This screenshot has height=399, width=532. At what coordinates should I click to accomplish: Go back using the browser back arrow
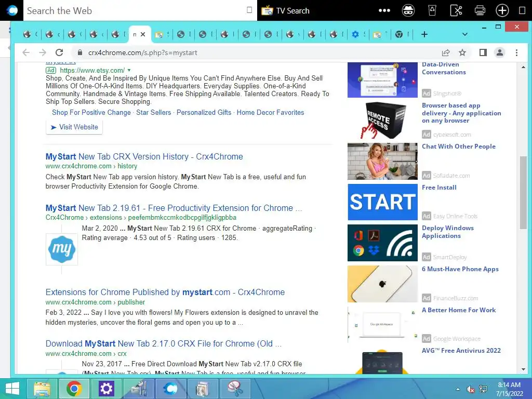[x=26, y=52]
